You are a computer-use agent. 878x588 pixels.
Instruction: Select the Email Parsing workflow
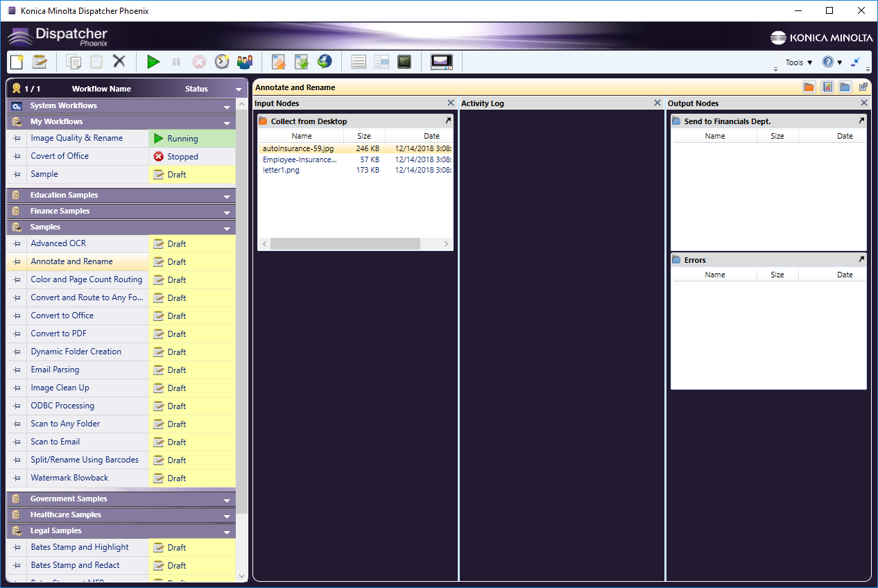[55, 370]
